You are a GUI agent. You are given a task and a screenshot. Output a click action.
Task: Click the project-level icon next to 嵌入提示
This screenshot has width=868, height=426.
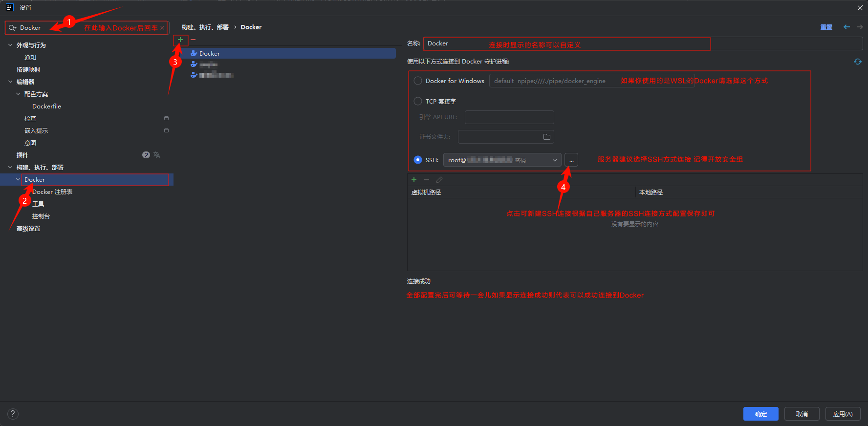coord(166,130)
